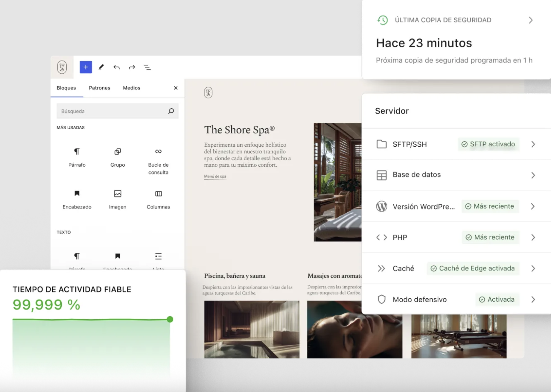Insert a Grupo block
The height and width of the screenshot is (392, 551).
118,157
